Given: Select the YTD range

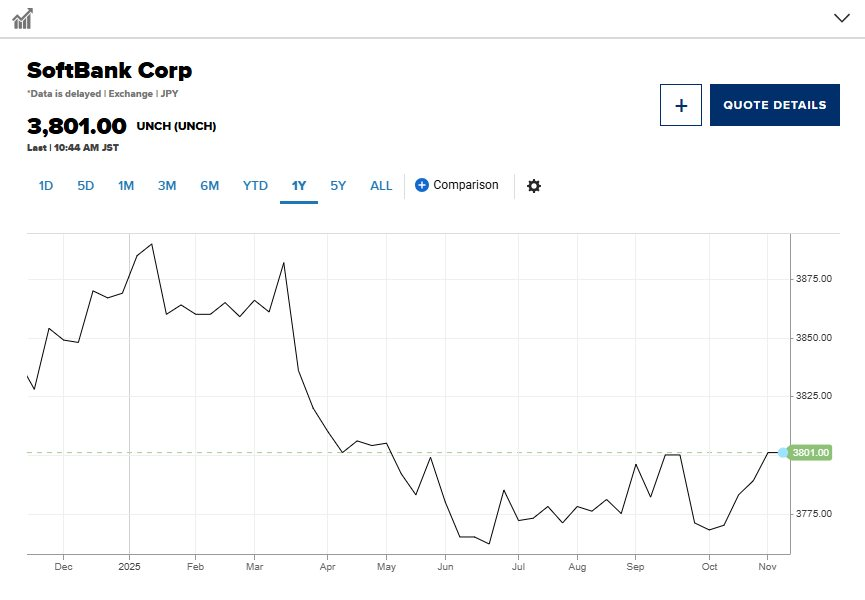Looking at the screenshot, I should point(255,185).
